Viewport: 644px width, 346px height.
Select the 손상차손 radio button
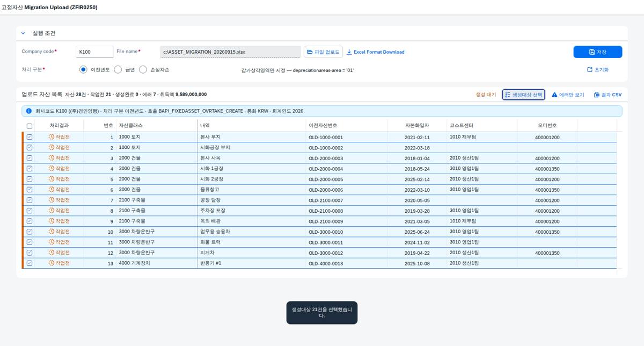tap(143, 70)
